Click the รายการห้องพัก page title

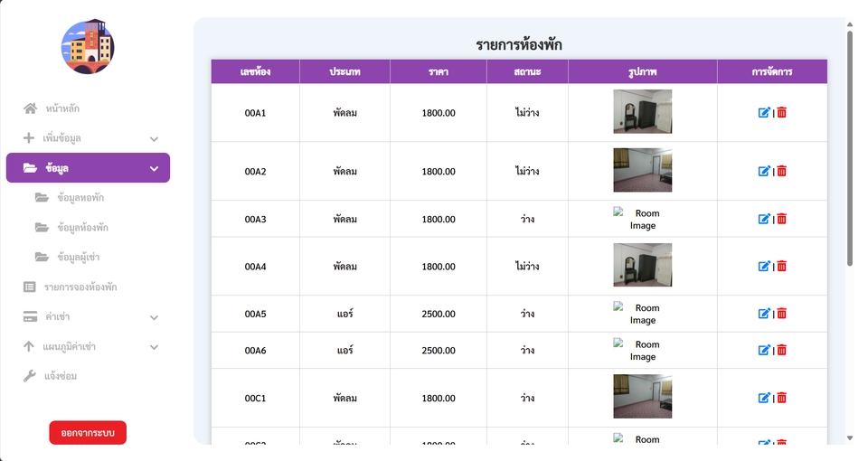coord(519,45)
